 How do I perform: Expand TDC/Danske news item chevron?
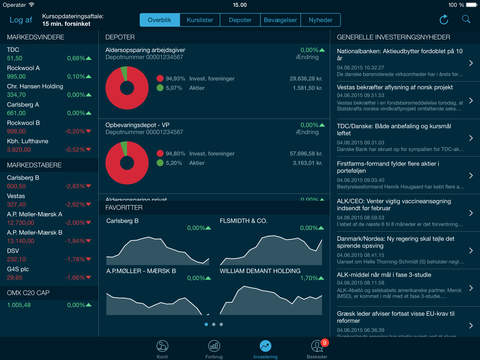[x=471, y=138]
